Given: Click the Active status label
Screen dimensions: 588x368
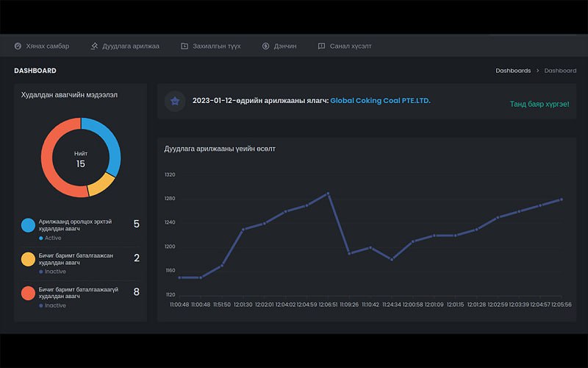Looking at the screenshot, I should (53, 238).
